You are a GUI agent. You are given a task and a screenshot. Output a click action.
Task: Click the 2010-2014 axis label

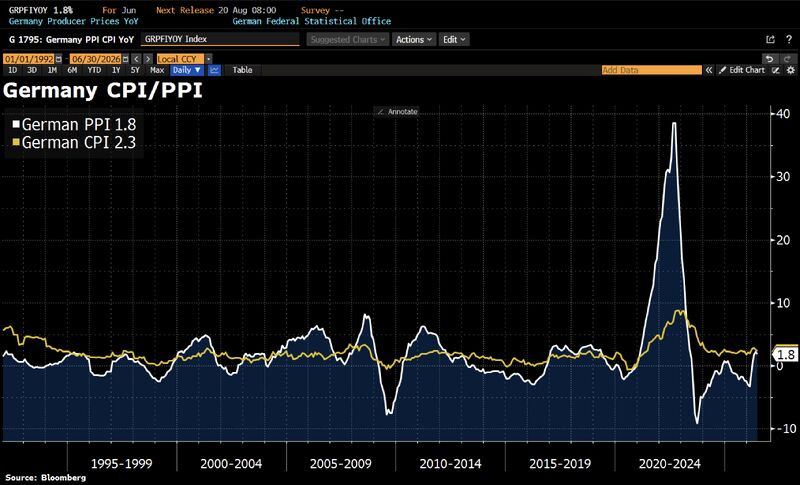451,464
